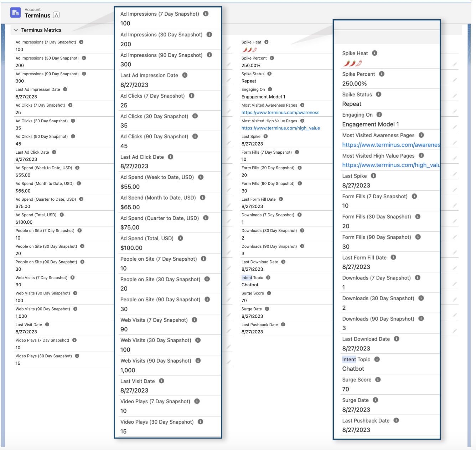Screen dimensions: 476x450
Task: Info icon next to enlarged Last Download Date
Action: 397,339
